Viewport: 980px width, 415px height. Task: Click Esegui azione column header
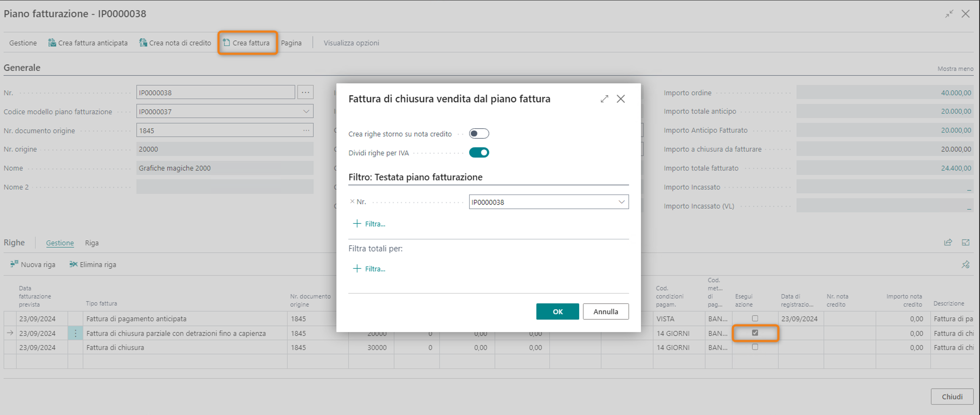click(x=744, y=300)
